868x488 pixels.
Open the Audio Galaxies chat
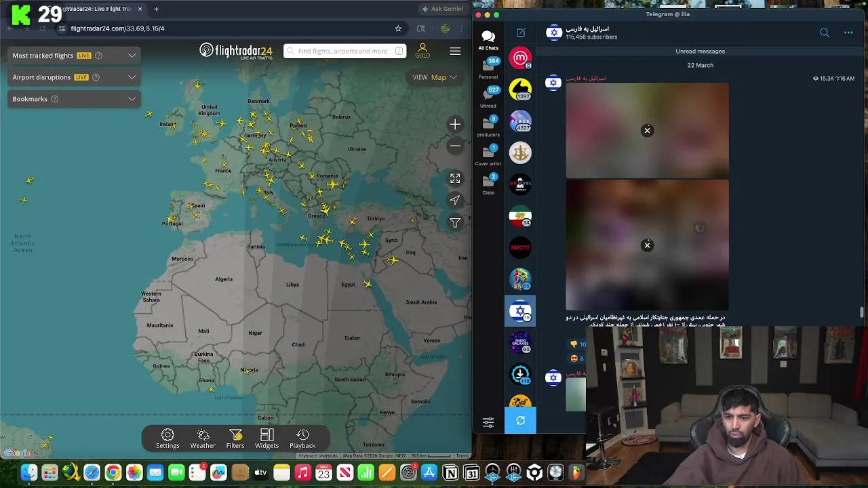520,342
